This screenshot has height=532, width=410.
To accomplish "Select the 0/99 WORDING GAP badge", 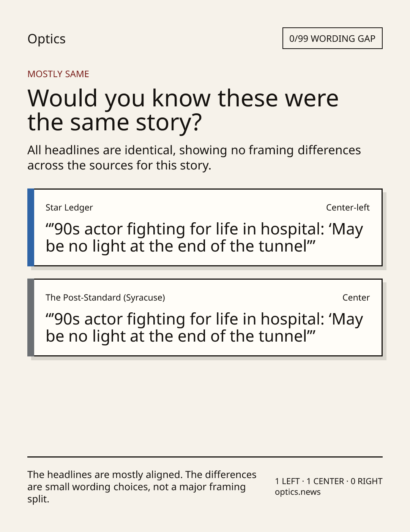I will coord(332,38).
